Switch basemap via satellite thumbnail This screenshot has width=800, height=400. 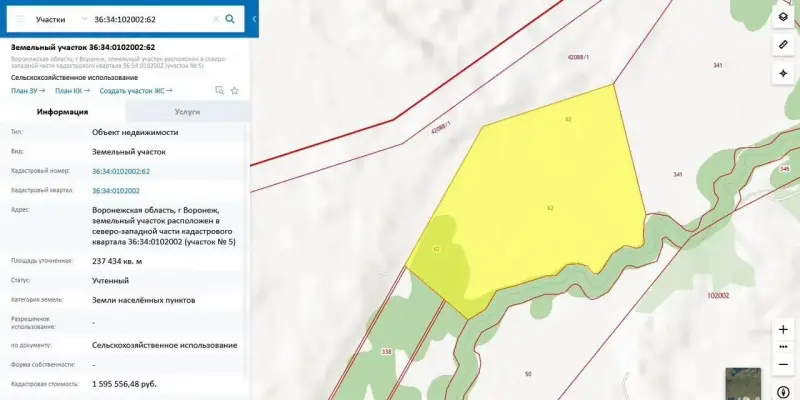[x=743, y=383]
